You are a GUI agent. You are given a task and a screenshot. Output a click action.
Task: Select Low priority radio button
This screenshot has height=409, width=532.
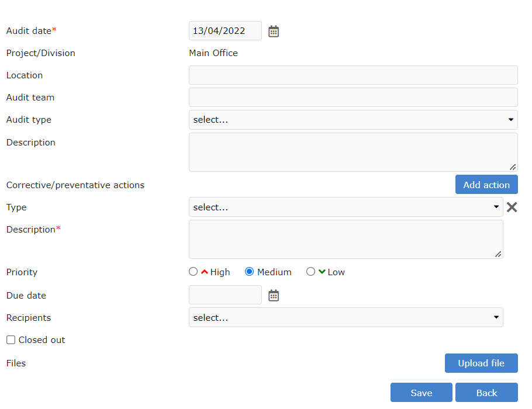tap(311, 272)
